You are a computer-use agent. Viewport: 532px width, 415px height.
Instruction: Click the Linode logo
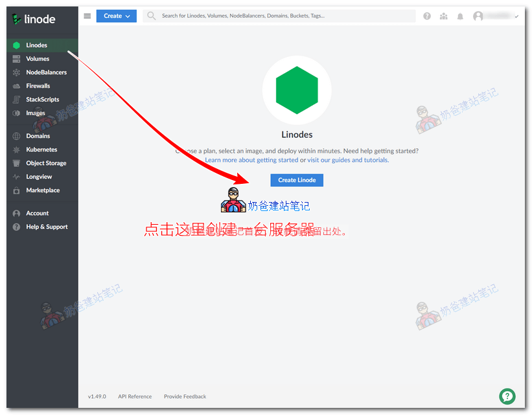pyautogui.click(x=33, y=19)
